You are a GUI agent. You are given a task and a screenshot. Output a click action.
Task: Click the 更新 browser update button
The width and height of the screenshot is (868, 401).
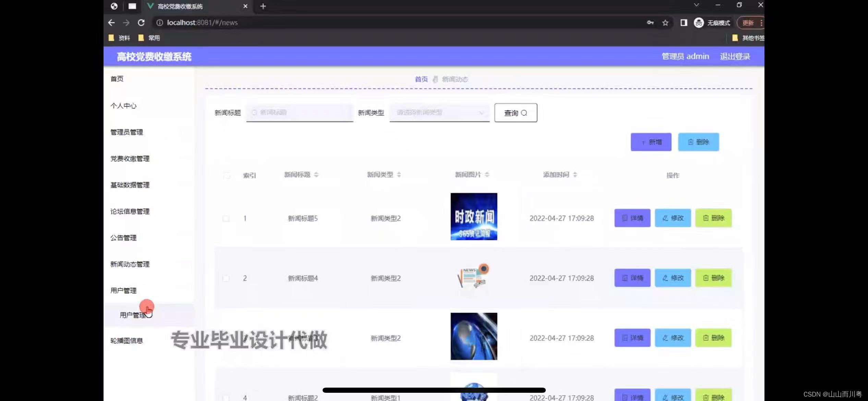point(748,23)
